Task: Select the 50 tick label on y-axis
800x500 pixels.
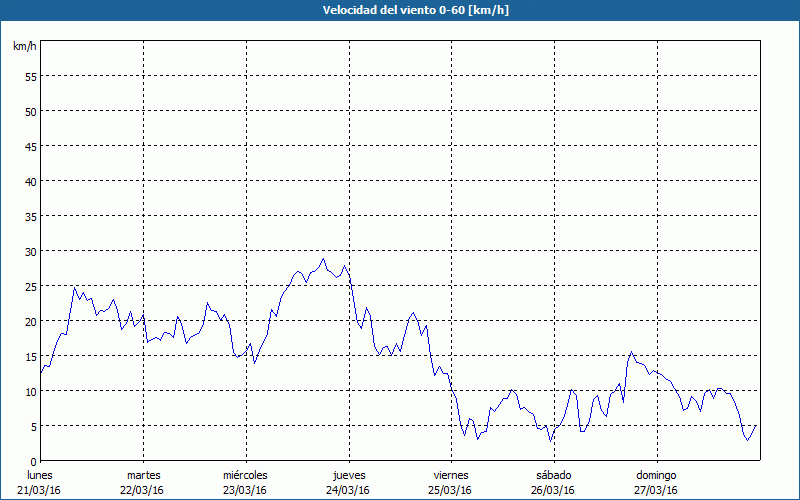Action: 30,111
